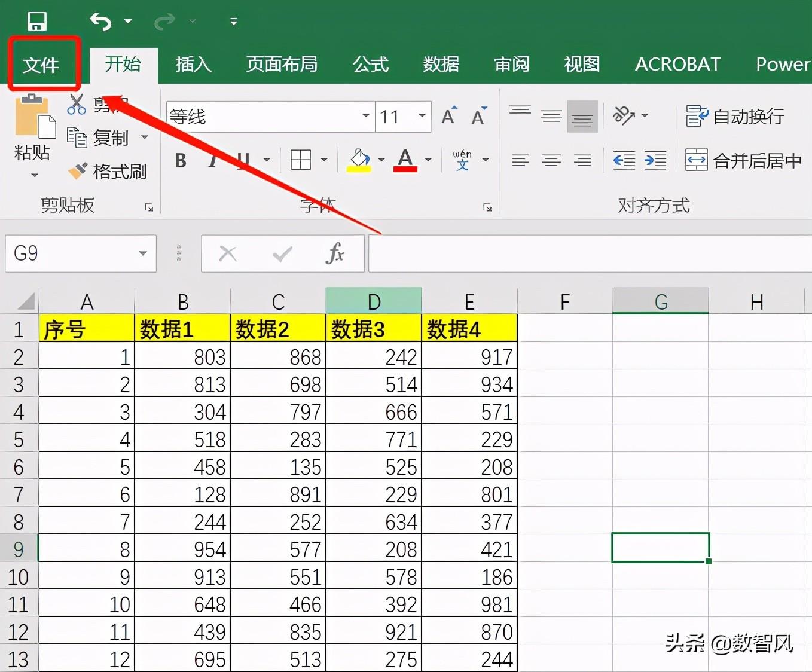Open the font size dropdown
Viewport: 812px width, 672px height.
click(422, 117)
